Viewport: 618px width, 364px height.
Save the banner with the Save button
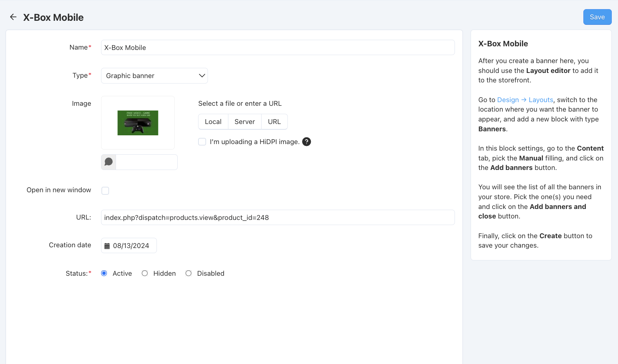597,17
